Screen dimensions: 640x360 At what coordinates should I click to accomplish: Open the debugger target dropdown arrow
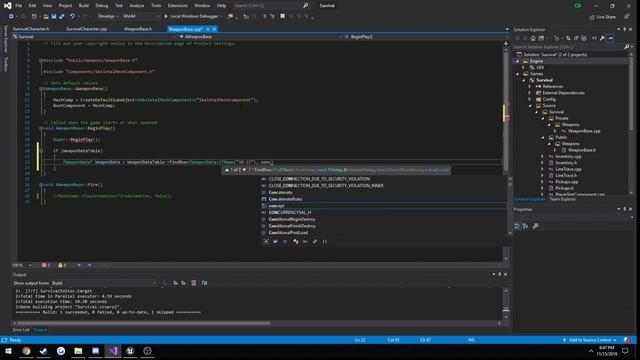point(221,16)
